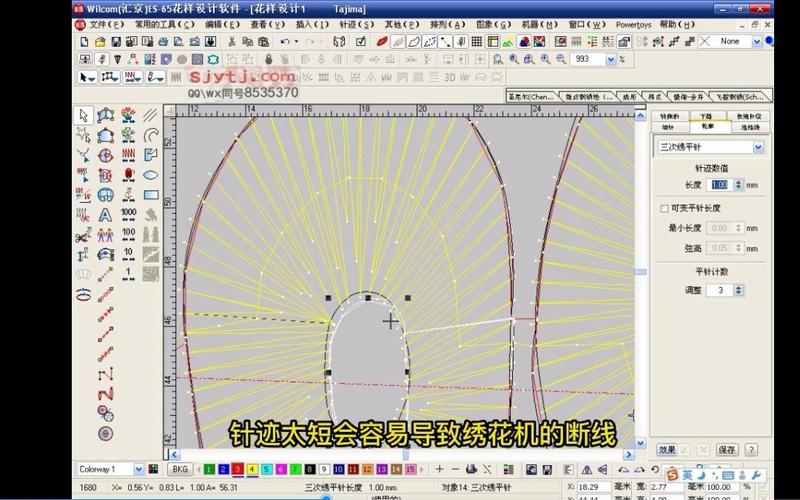Click the travel by 1000 stitches icon

(x=129, y=214)
